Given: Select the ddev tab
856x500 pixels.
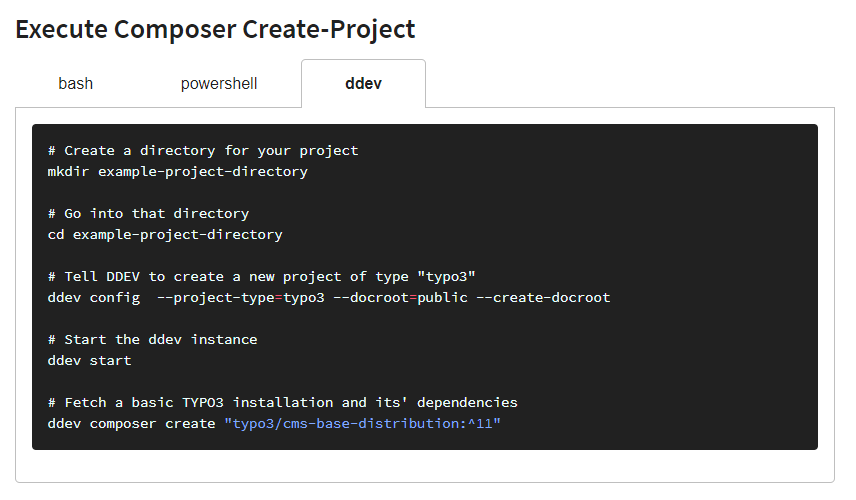Looking at the screenshot, I should coord(364,84).
